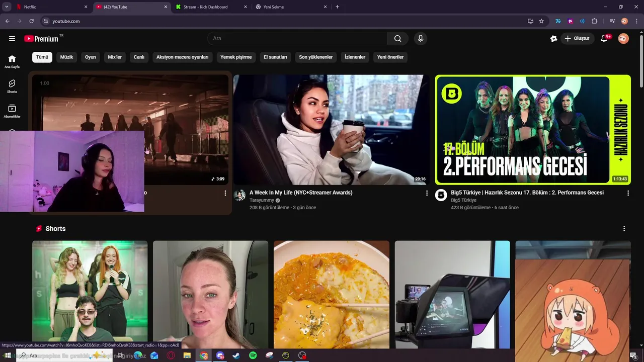Click the blue sound waves extension icon
The width and height of the screenshot is (644, 362).
coord(582,21)
